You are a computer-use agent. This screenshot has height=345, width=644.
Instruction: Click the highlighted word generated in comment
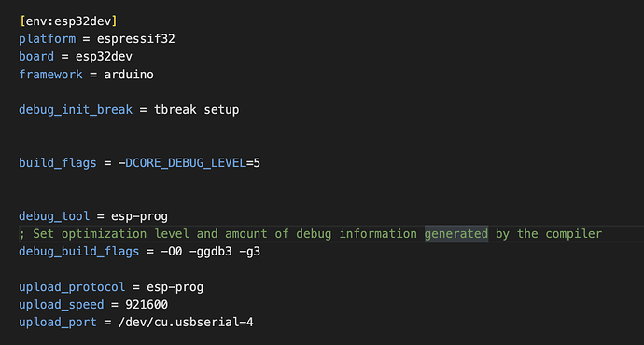click(x=456, y=234)
